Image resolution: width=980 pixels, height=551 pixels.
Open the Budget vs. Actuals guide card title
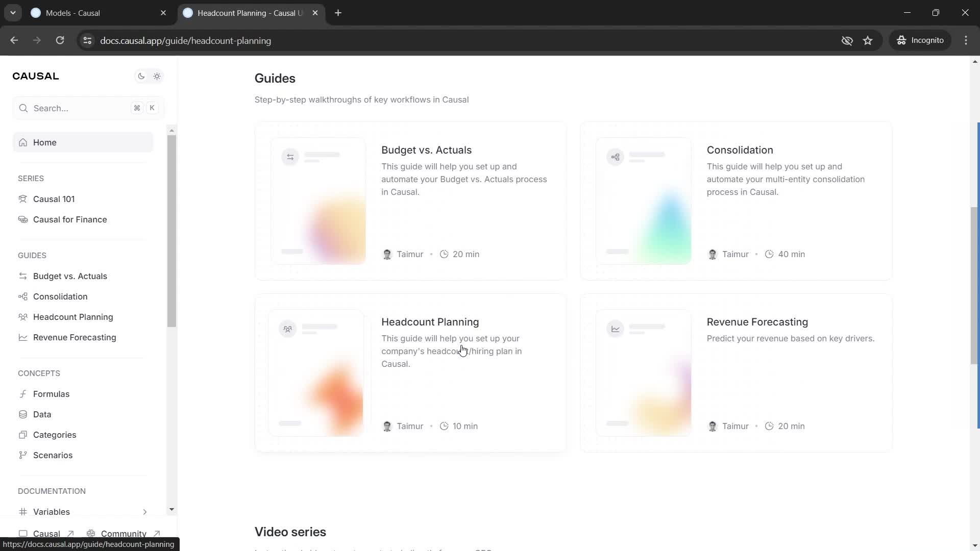click(x=426, y=150)
